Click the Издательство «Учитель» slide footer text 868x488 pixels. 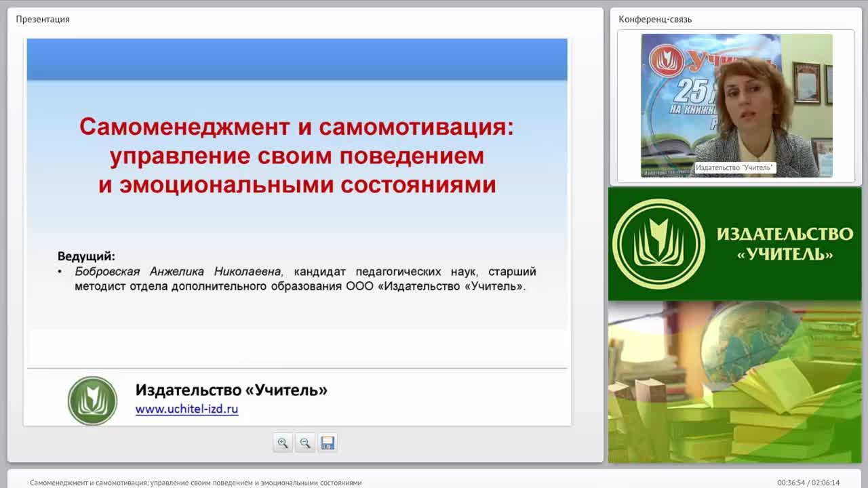pyautogui.click(x=231, y=390)
